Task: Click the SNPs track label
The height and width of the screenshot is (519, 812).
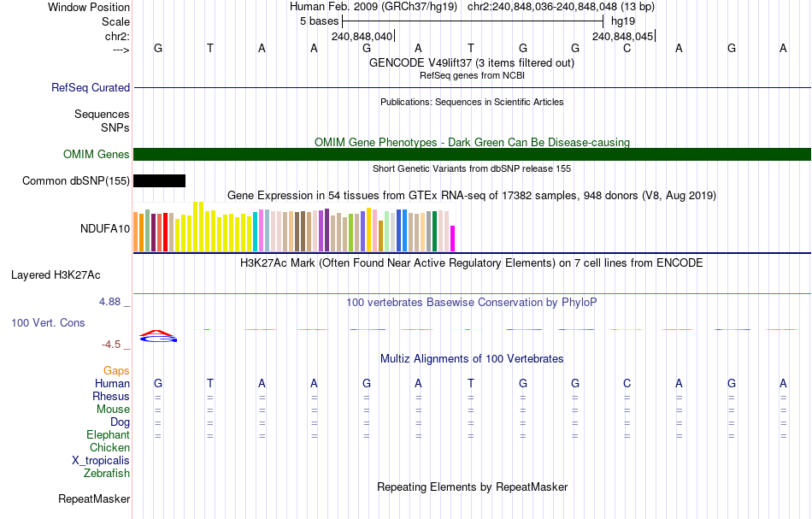Action: tap(115, 127)
